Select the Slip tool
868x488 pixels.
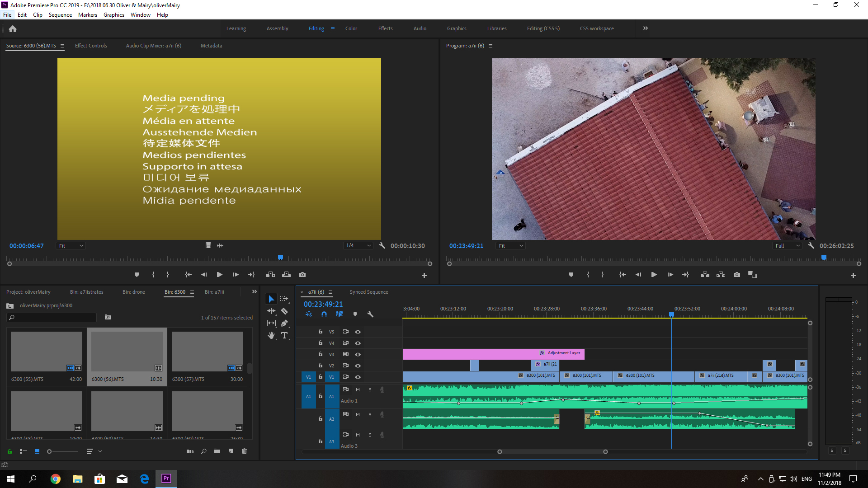271,323
